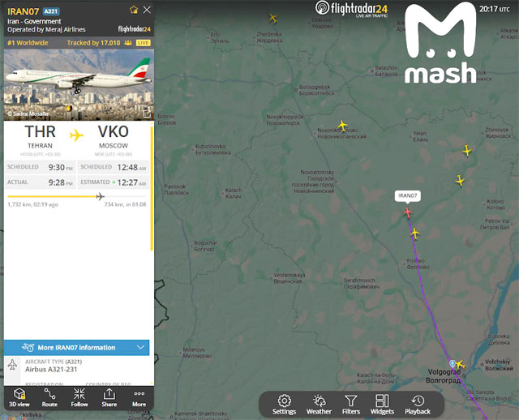Show the flight Route

(x=49, y=397)
